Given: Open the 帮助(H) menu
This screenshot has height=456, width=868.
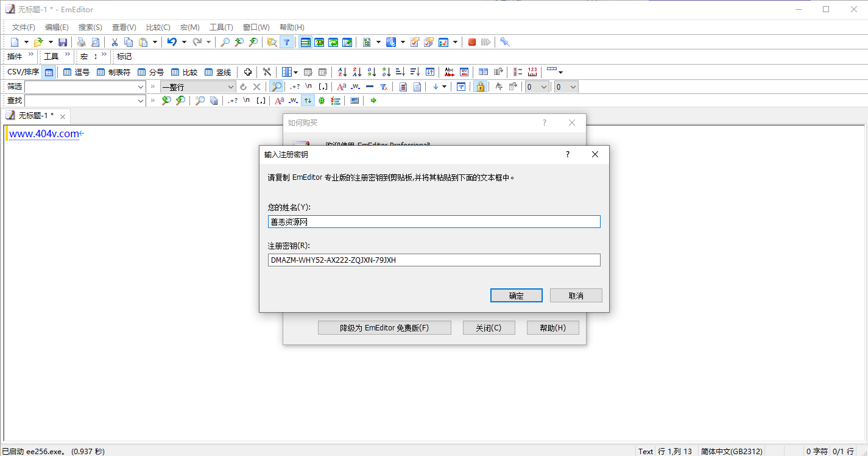Looking at the screenshot, I should coord(292,27).
